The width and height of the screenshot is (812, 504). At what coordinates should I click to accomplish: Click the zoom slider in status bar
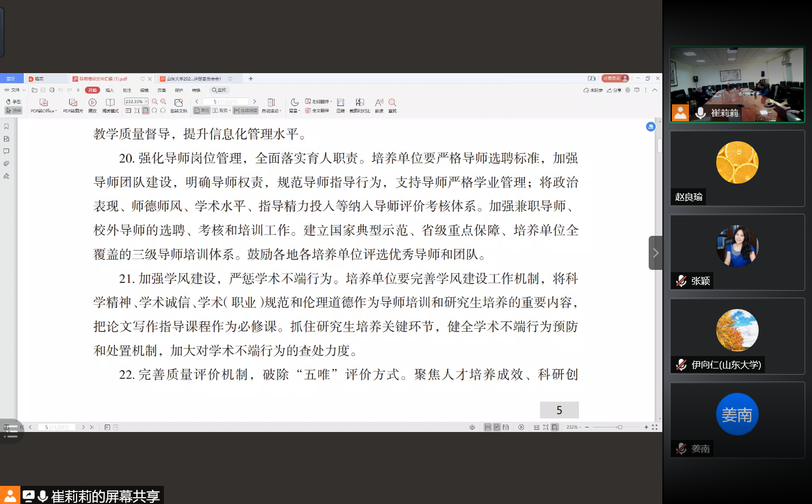[619, 427]
